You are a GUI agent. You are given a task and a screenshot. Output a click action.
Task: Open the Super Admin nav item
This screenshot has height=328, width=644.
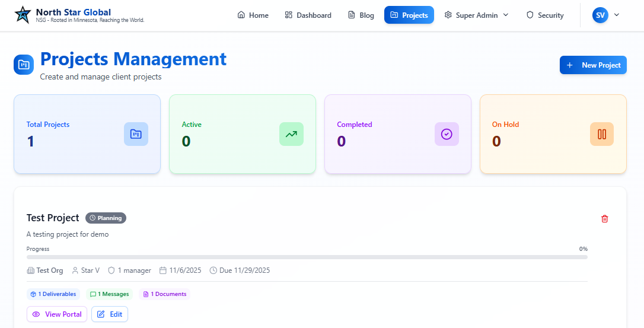click(476, 15)
